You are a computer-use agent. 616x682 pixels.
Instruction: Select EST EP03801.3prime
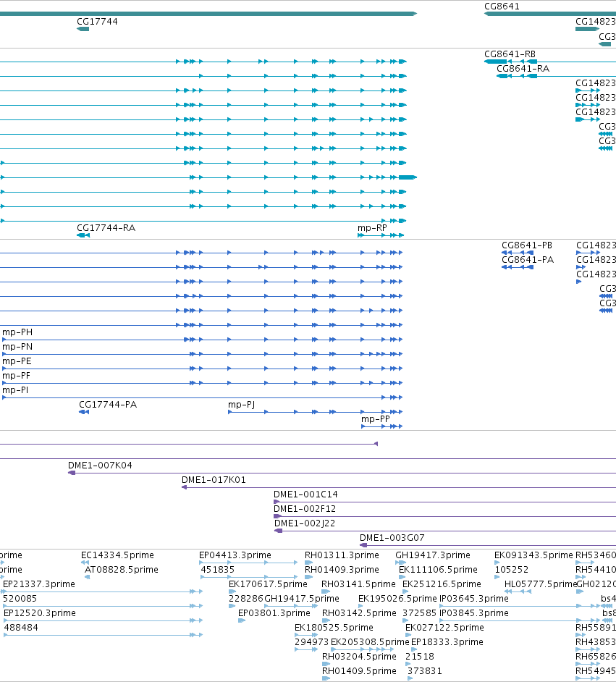click(274, 613)
